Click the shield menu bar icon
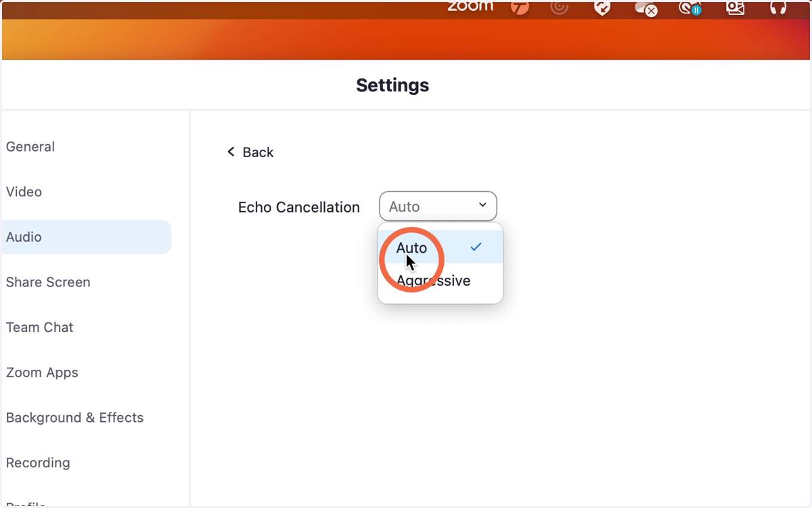 pos(602,7)
